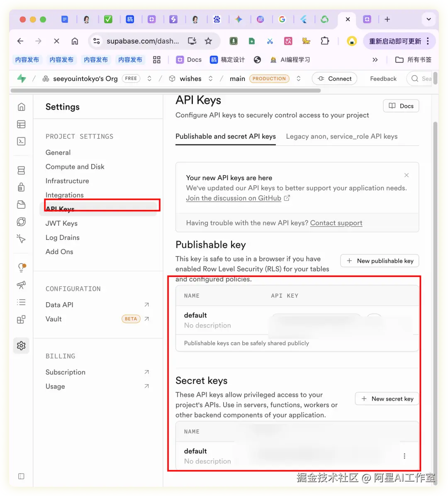The image size is (448, 496).
Task: Create a New secret key
Action: coord(387,399)
